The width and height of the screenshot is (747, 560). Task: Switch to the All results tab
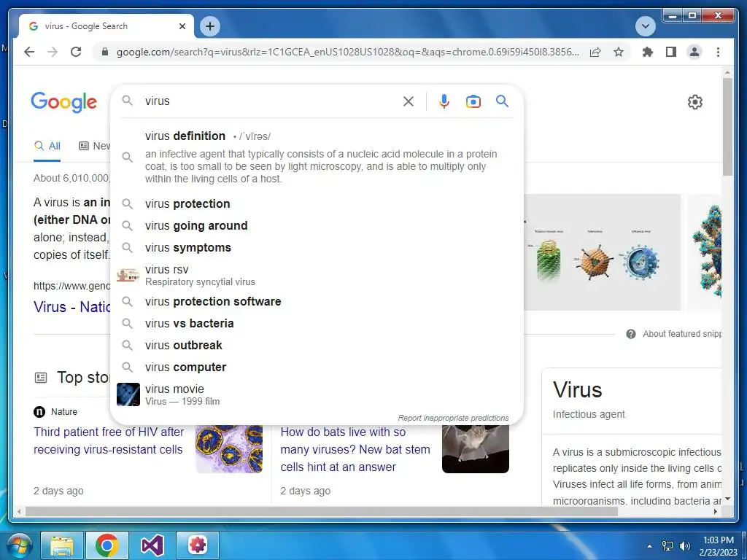[47, 146]
